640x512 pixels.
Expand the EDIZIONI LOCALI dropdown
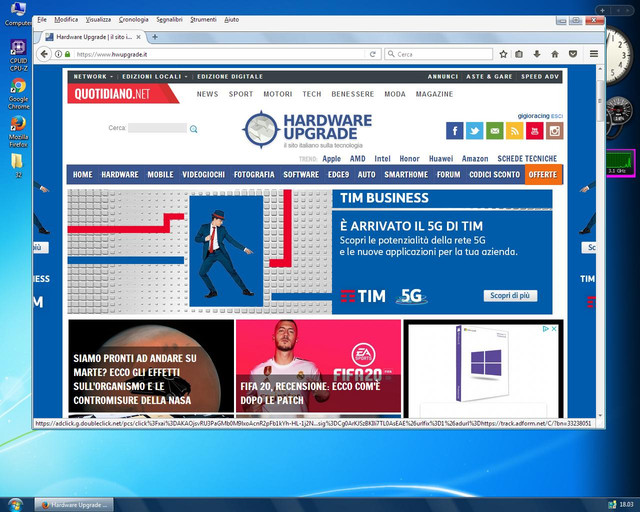click(155, 76)
